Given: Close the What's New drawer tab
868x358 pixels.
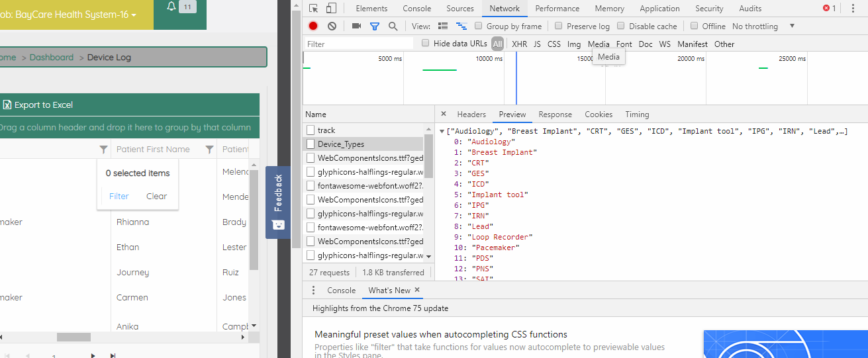Looking at the screenshot, I should click(417, 290).
